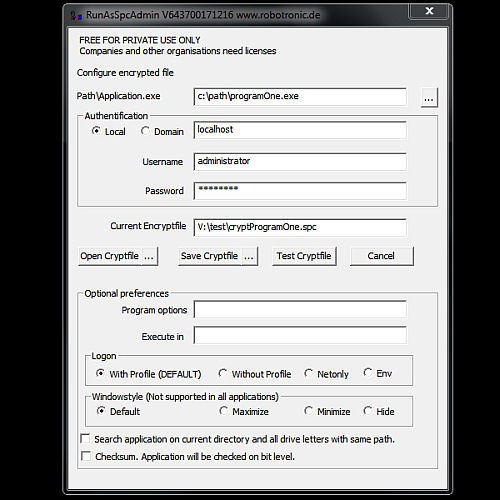
Task: Close the RunAsSpcAdmin window
Action: tap(429, 11)
